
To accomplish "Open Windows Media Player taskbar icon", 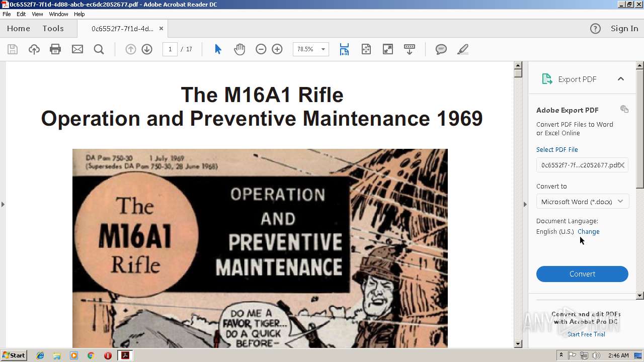I will pyautogui.click(x=74, y=355).
